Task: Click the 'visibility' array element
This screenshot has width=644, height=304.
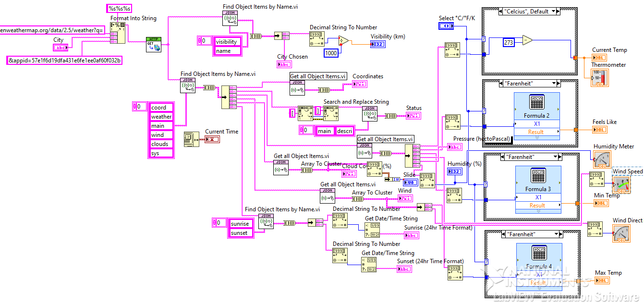Action: click(x=227, y=42)
